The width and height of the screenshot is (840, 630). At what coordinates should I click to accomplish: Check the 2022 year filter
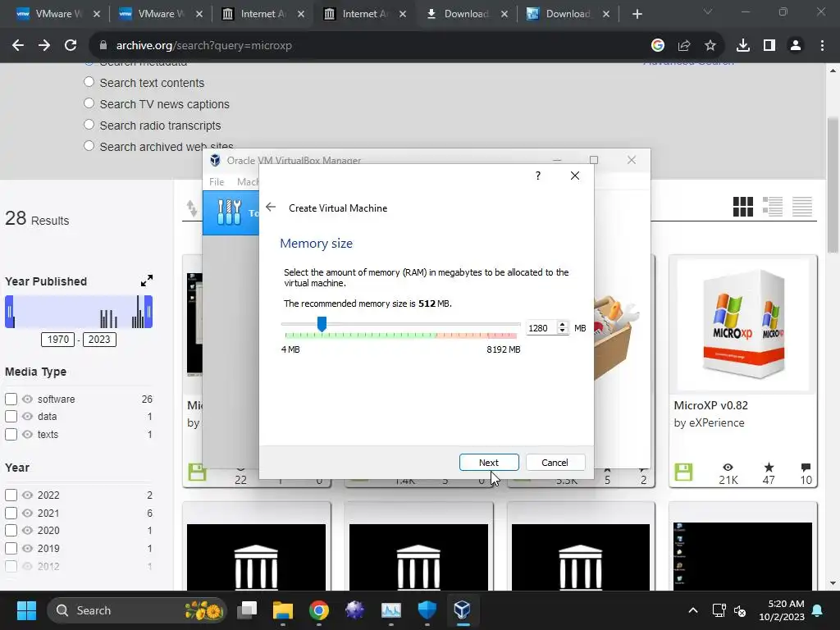point(11,495)
